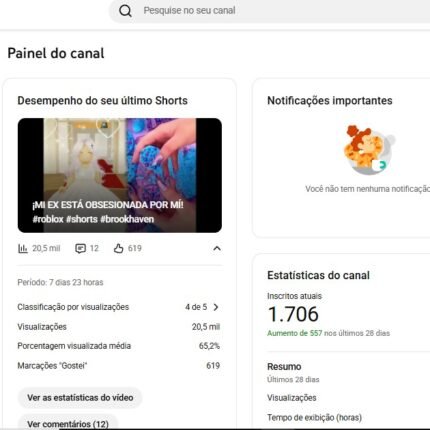Collapse the Shorts performance details chevron
Viewport: 430px width, 430px height.
pos(217,248)
